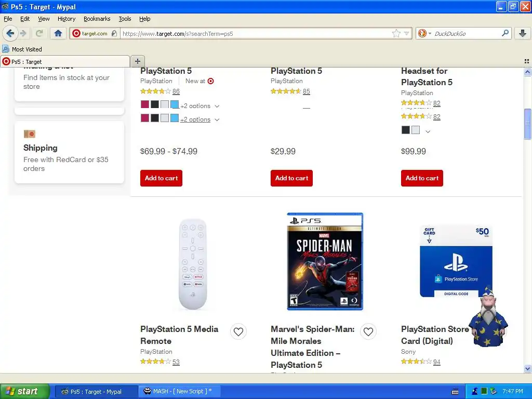Switch to MASH New Script taskbar window
The image size is (532, 399).
179,391
